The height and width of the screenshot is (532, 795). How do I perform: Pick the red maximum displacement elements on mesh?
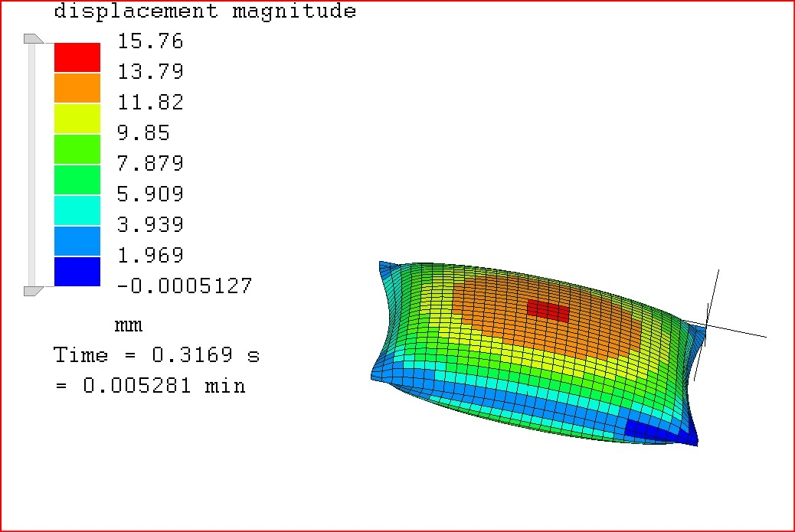coord(548,311)
